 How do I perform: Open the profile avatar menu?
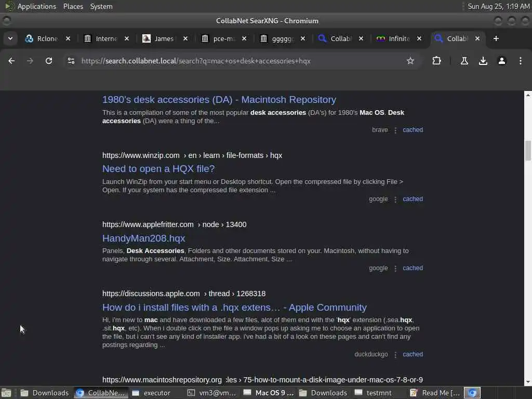pos(501,61)
